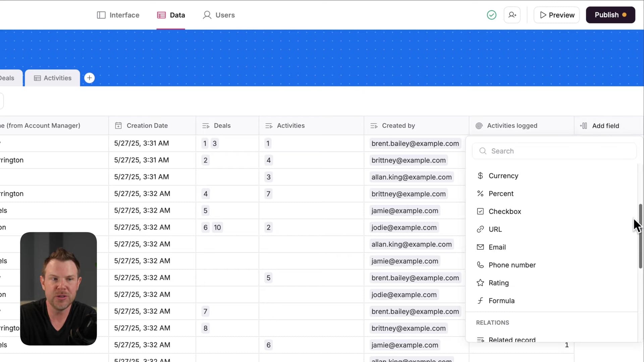Image resolution: width=644 pixels, height=362 pixels.
Task: Choose the Rating field type
Action: click(x=554, y=283)
